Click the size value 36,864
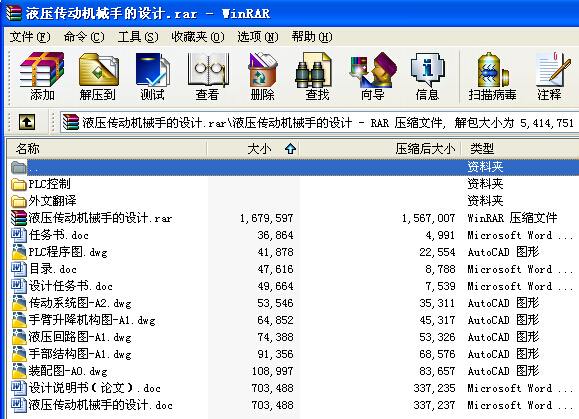This screenshot has height=419, width=579. 275,235
